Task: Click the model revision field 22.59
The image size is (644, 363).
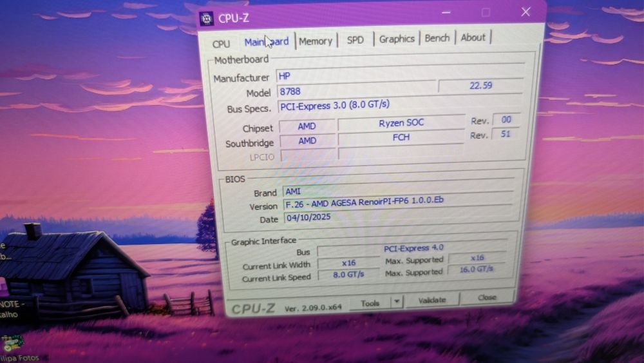Action: click(480, 86)
